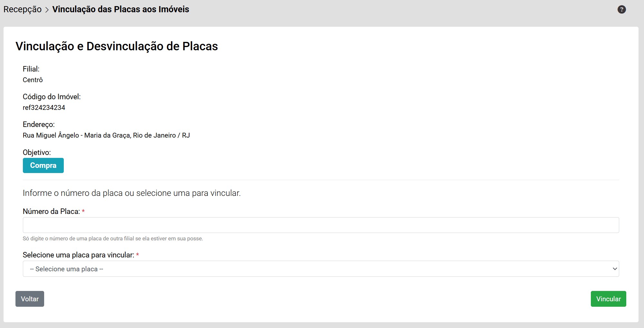This screenshot has width=644, height=328.
Task: Click the Rua Miguel Ângelo address text
Action: (106, 135)
